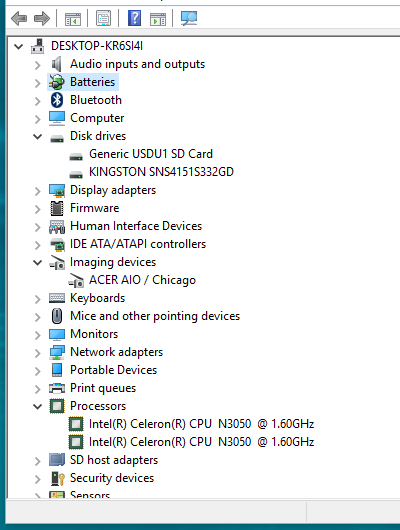Click the IDE ATA/ATAPI controllers icon
The width and height of the screenshot is (400, 530).
(57, 244)
